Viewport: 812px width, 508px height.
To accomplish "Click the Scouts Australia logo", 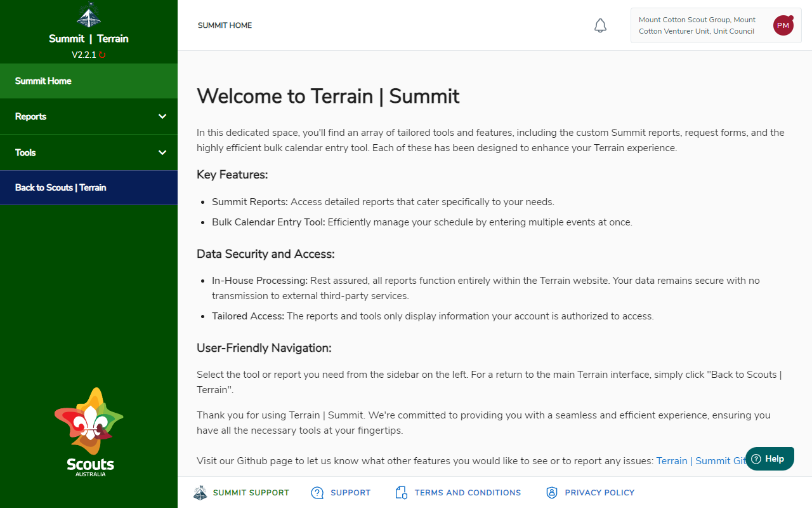I will tap(89, 432).
